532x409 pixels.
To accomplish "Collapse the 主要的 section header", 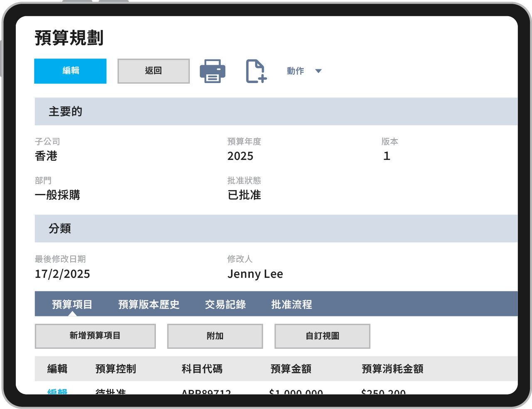I will 65,111.
